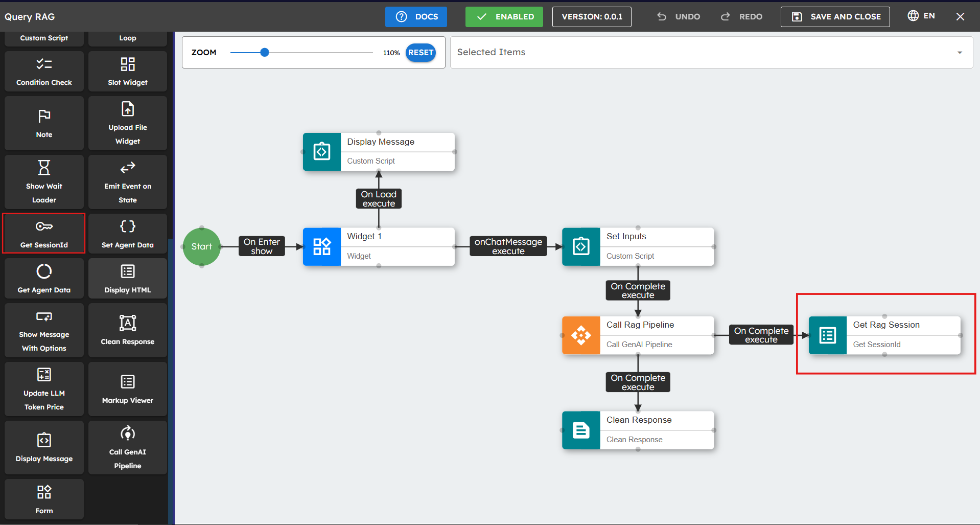Screen dimensions: 980x525
Task: Click the Note flag icon
Action: (x=44, y=116)
